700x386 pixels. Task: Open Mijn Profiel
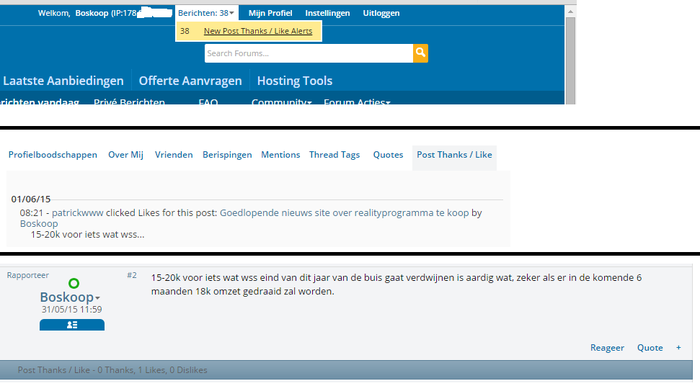pos(270,13)
